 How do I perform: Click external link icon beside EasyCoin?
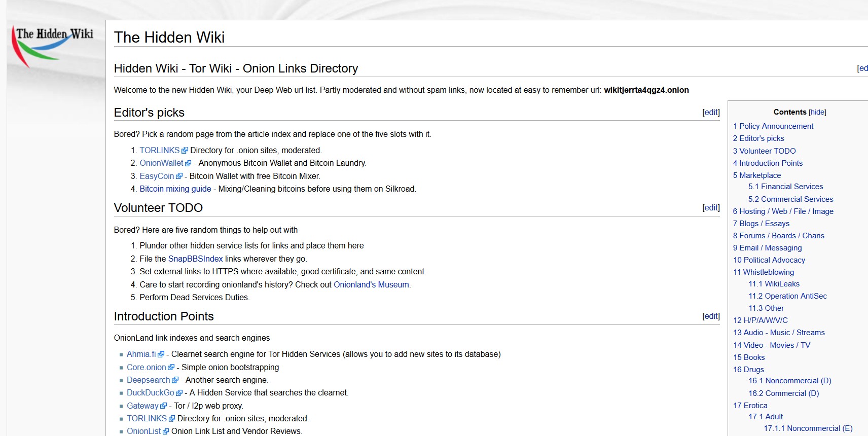(179, 176)
